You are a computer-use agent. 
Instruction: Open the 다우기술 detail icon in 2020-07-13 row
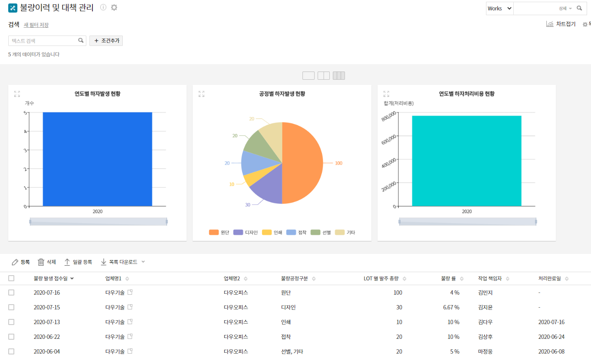coord(130,322)
